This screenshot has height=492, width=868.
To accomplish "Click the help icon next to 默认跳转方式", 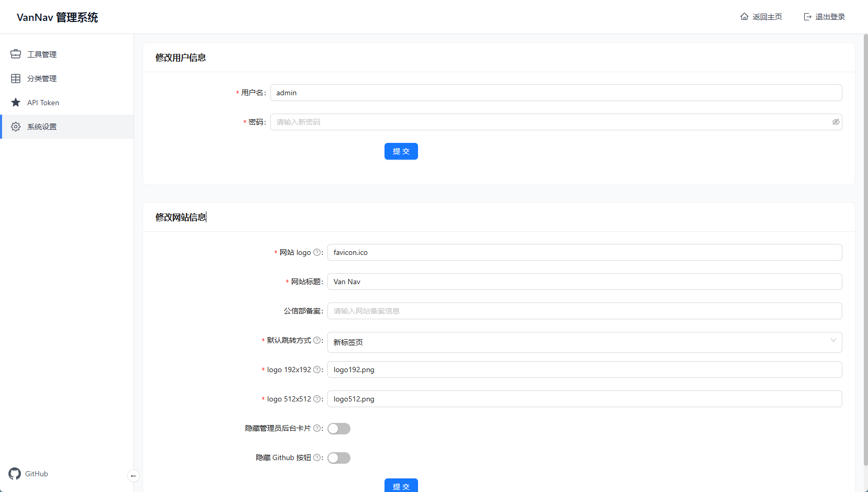I will (x=317, y=340).
